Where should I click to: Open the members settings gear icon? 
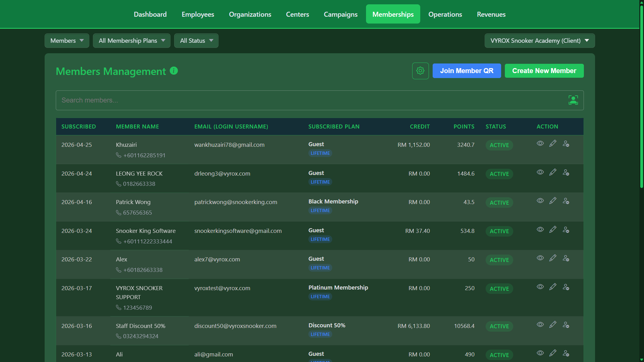[420, 71]
